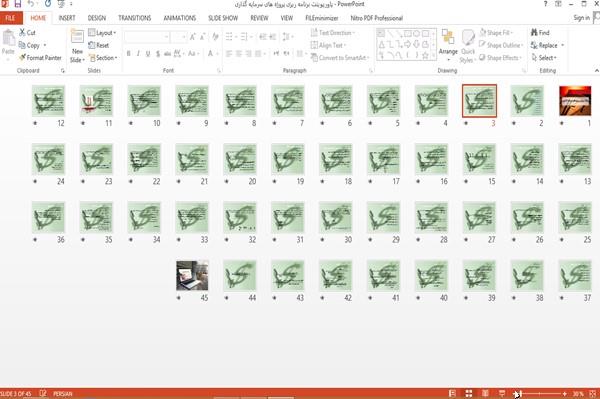Open the Nitro PDF Professional tab
Image resolution: width=600 pixels, height=399 pixels.
tap(377, 18)
